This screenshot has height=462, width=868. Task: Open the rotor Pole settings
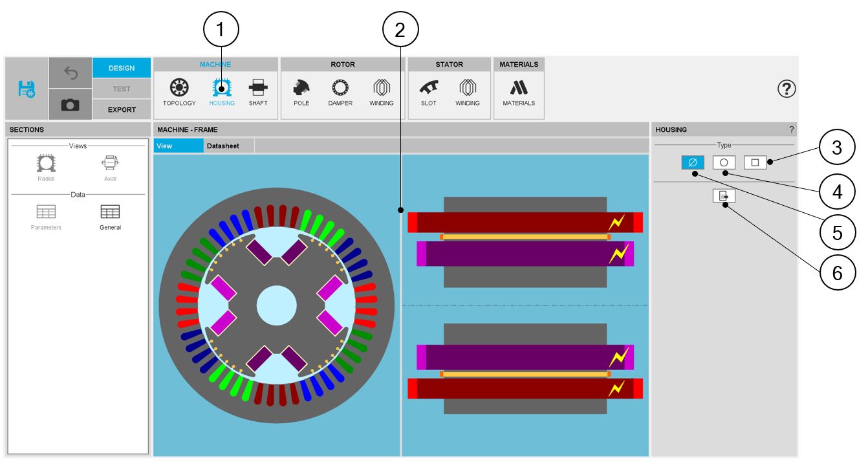[x=301, y=92]
